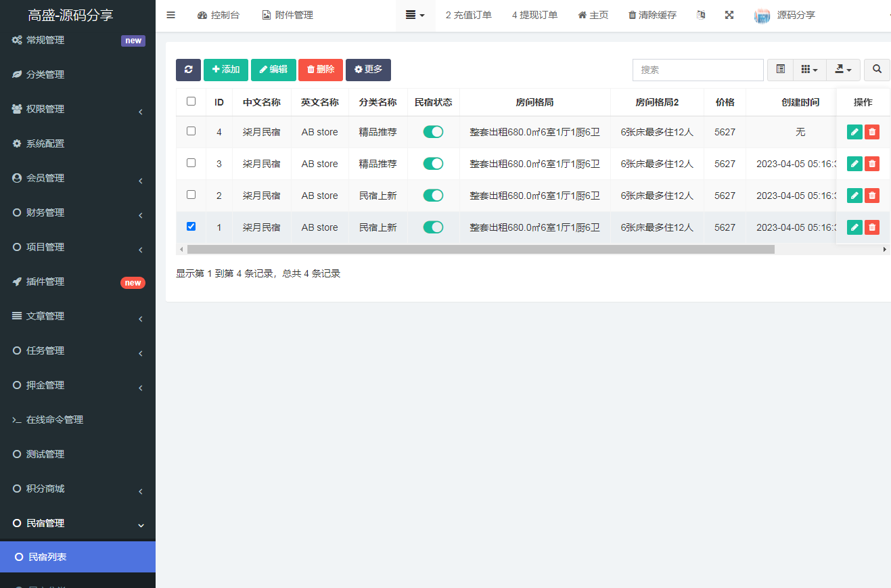Click the red 删除 button
This screenshot has height=588, width=891.
click(x=321, y=70)
